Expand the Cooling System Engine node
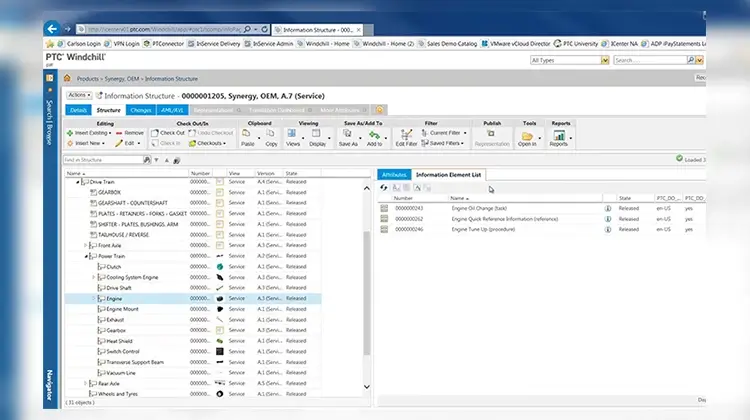 [94, 277]
